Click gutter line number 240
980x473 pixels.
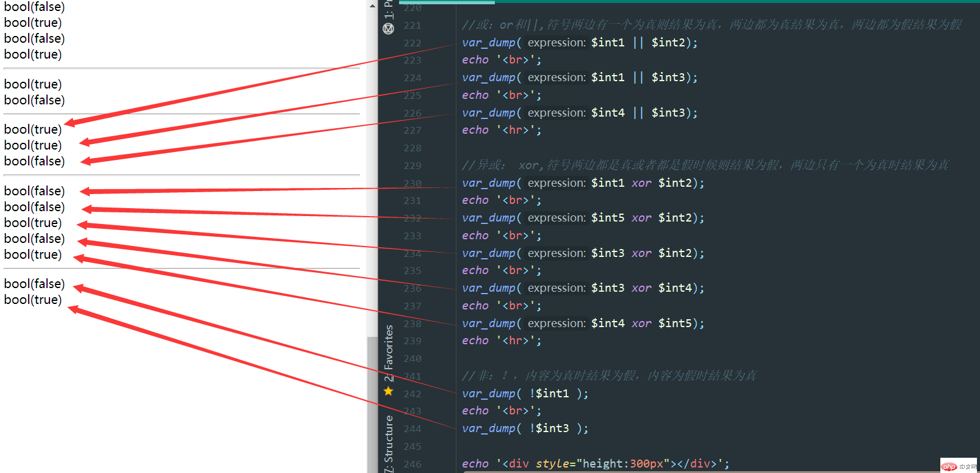413,358
